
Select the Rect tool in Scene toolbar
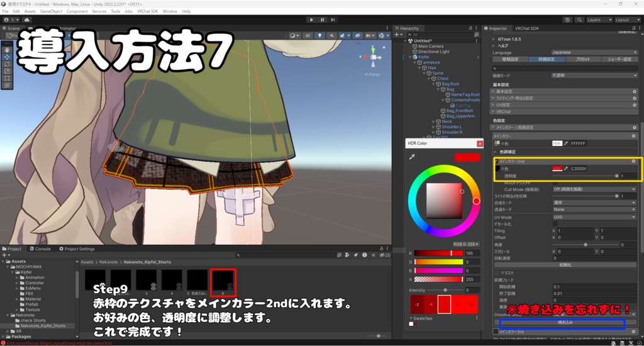(x=7, y=78)
